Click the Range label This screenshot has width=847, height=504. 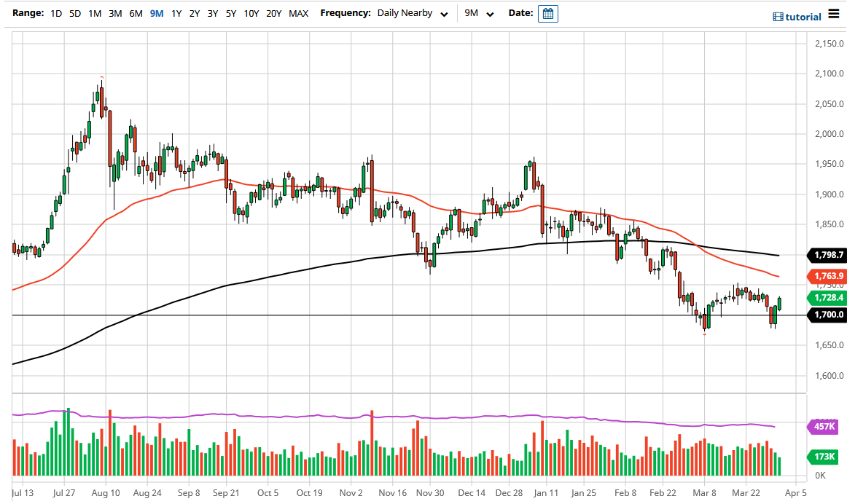[x=28, y=13]
